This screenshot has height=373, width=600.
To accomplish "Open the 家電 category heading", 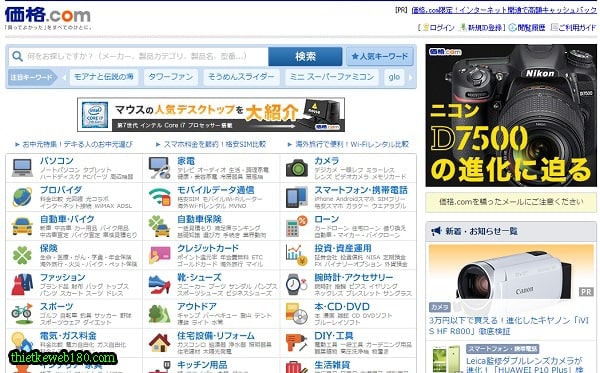I will pyautogui.click(x=186, y=161).
